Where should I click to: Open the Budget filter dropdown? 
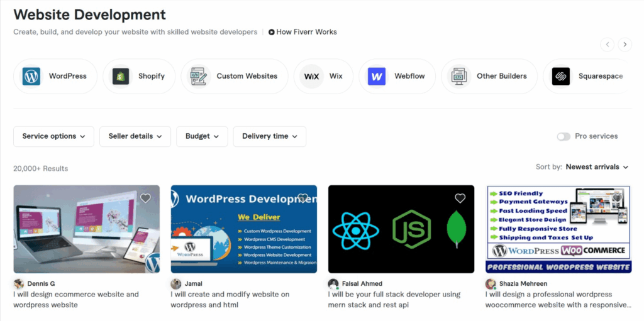coord(202,136)
